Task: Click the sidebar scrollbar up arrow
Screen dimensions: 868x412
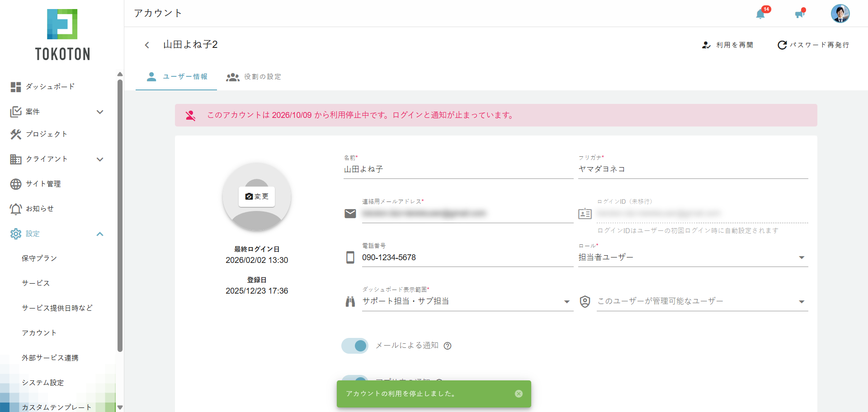Action: [x=120, y=74]
